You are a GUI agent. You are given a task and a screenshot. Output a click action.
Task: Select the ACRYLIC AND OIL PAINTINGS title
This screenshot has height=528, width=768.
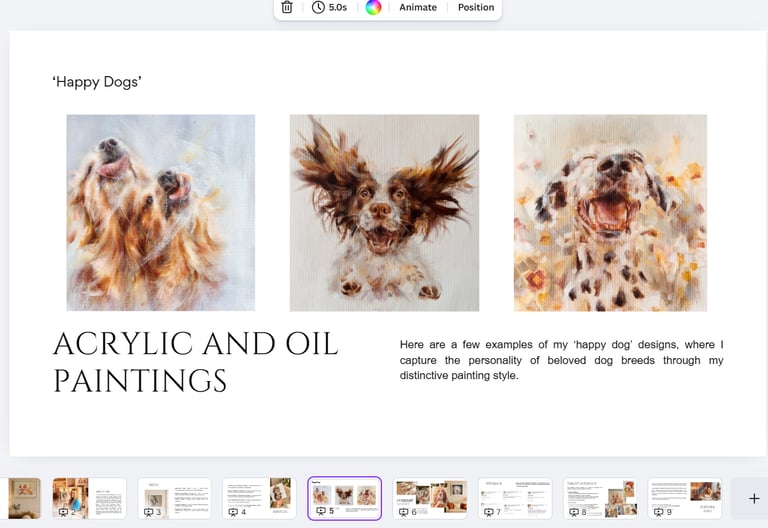point(195,362)
